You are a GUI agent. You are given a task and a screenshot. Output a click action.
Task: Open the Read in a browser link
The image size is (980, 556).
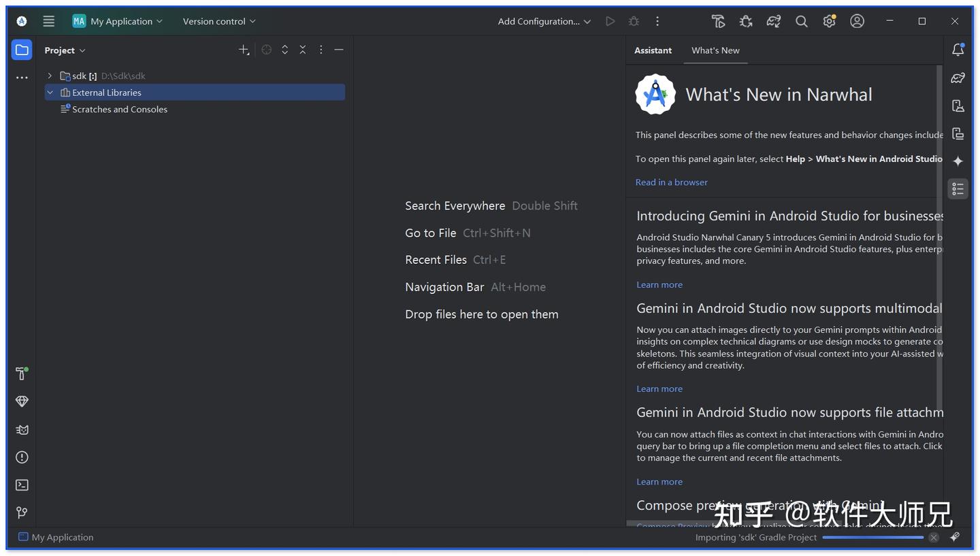[672, 182]
